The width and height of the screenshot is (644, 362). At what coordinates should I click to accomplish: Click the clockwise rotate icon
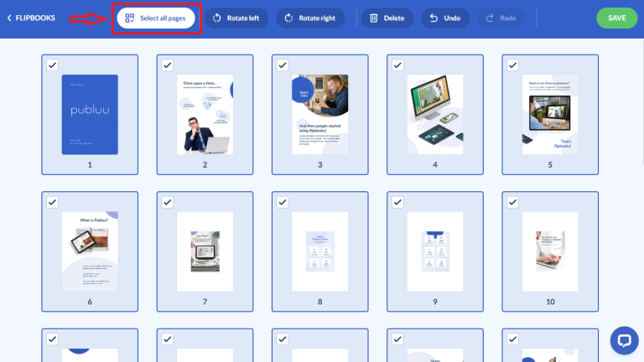coord(288,18)
